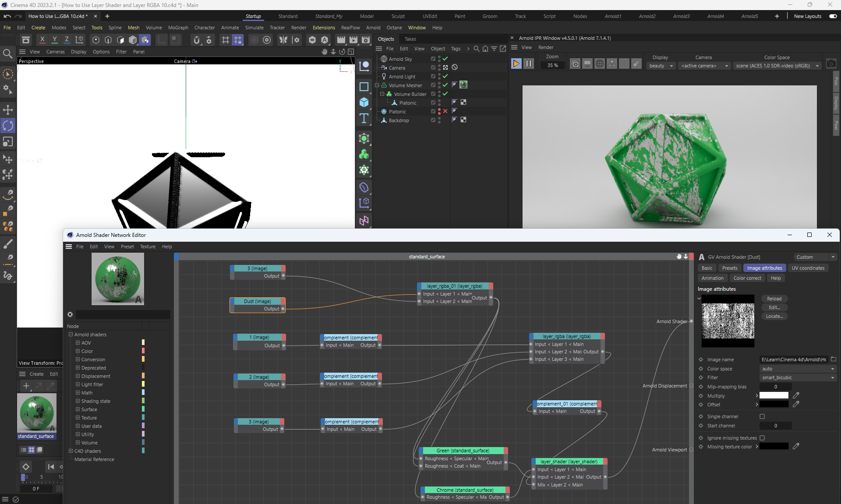The image size is (841, 504).
Task: Toggle the New Layouts switch
Action: tap(833, 16)
